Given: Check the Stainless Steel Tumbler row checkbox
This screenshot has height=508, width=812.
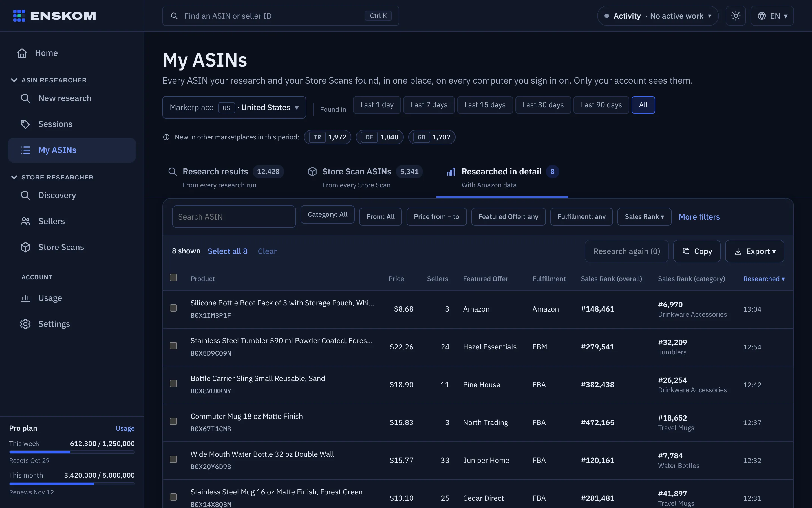Looking at the screenshot, I should click(173, 346).
